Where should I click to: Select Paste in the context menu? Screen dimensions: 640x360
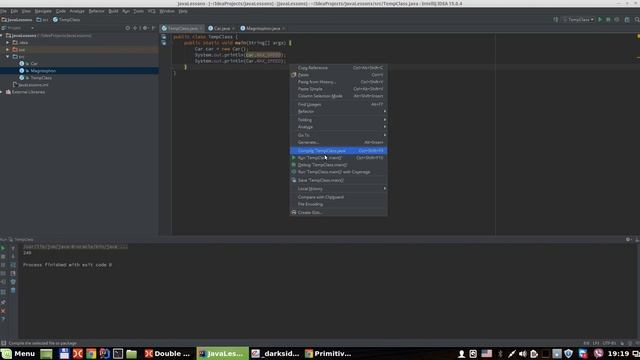coord(338,75)
